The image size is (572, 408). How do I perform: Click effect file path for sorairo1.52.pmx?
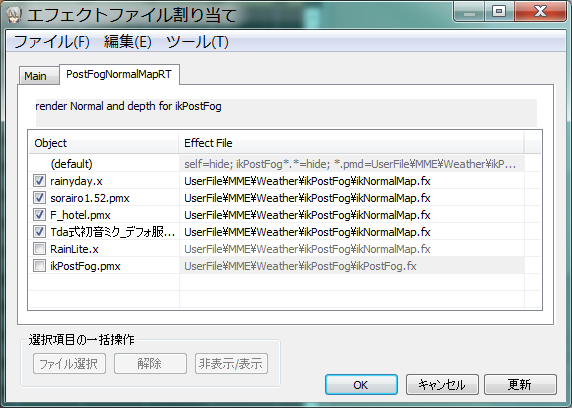click(x=307, y=198)
